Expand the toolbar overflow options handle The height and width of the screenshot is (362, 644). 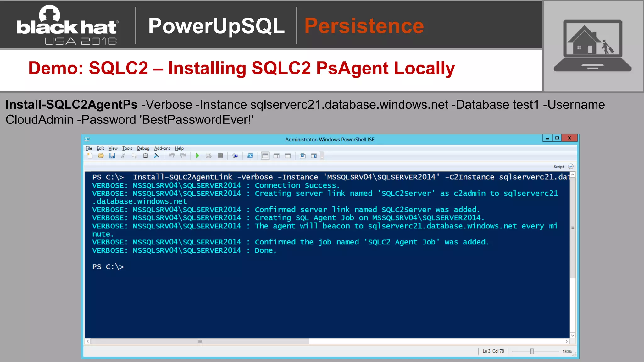pyautogui.click(x=322, y=156)
